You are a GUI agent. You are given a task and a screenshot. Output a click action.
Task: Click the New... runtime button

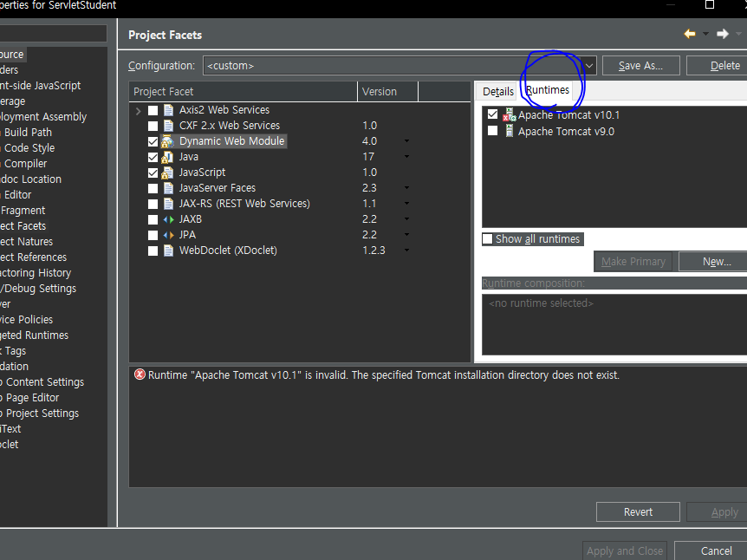click(x=712, y=262)
